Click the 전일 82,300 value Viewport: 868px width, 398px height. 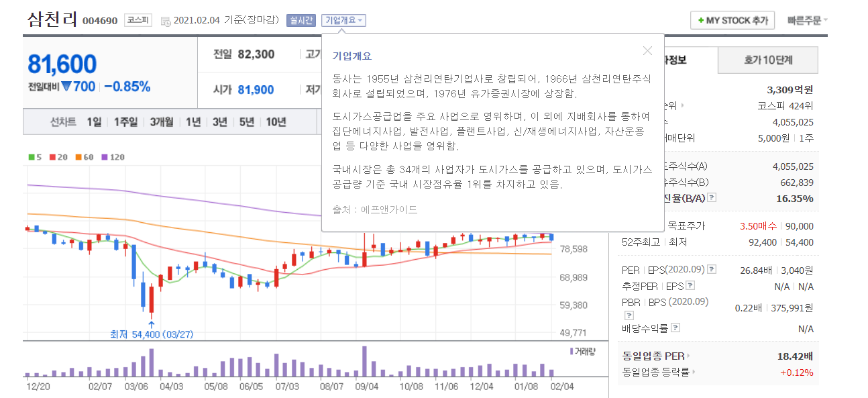tap(256, 54)
